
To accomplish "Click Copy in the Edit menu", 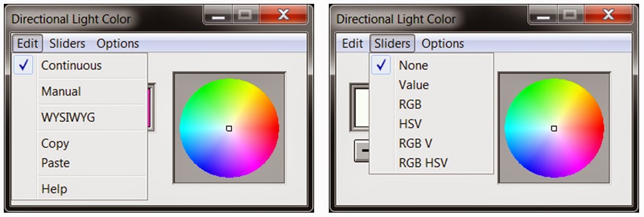I will tap(55, 144).
